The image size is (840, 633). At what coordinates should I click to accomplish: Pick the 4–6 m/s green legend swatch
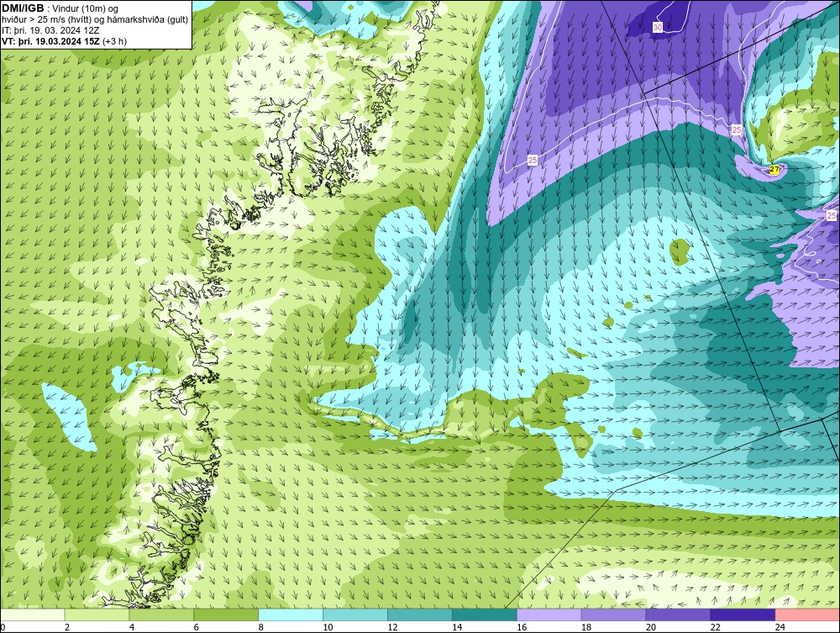[161, 615]
